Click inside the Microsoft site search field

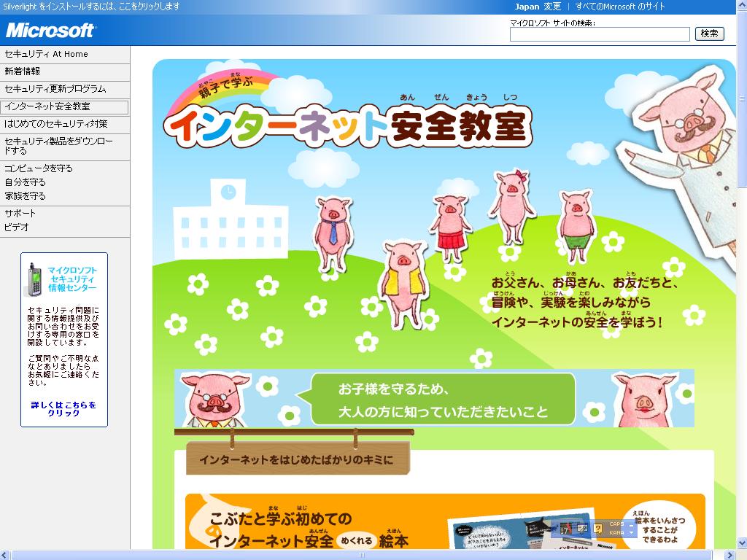point(600,34)
